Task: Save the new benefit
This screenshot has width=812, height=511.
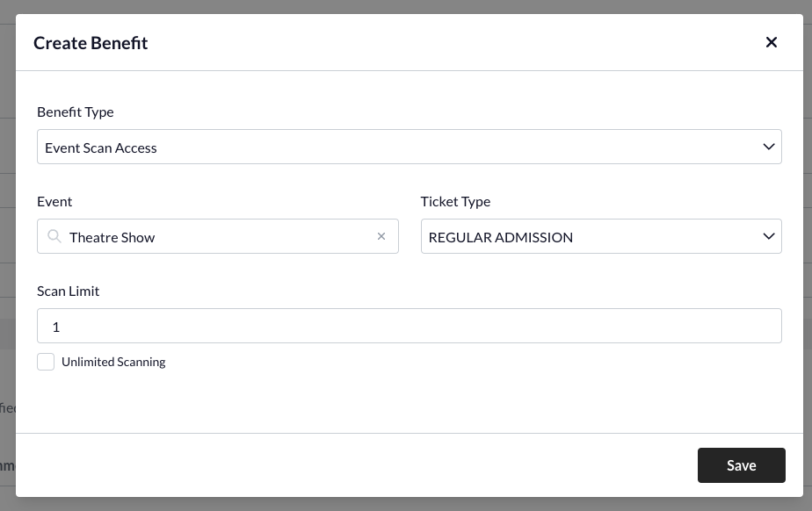Action: (741, 465)
